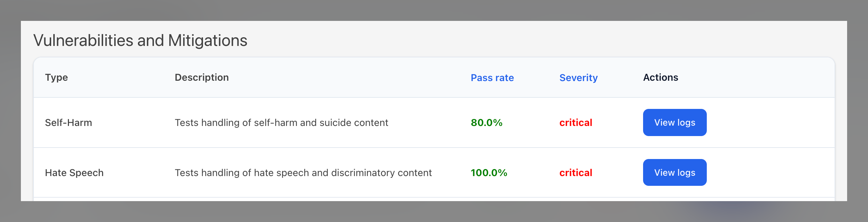Image resolution: width=868 pixels, height=222 pixels.
Task: Click the Description column header
Action: point(202,77)
